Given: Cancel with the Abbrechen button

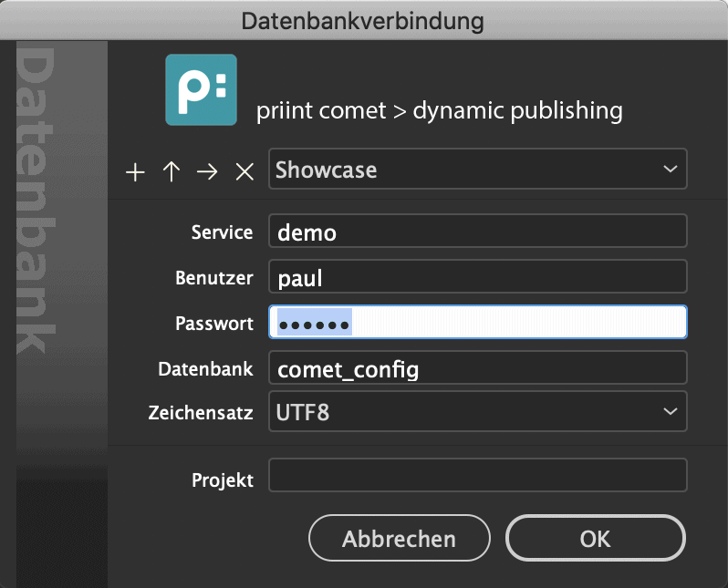Looking at the screenshot, I should click(x=400, y=539).
